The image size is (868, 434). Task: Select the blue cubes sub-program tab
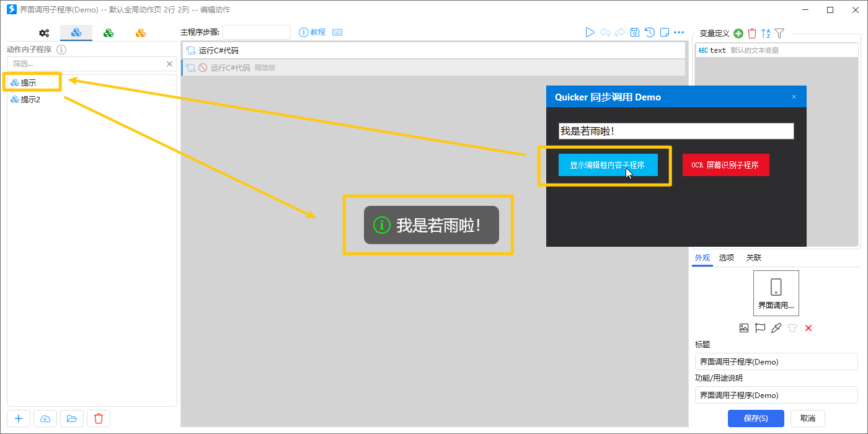76,33
